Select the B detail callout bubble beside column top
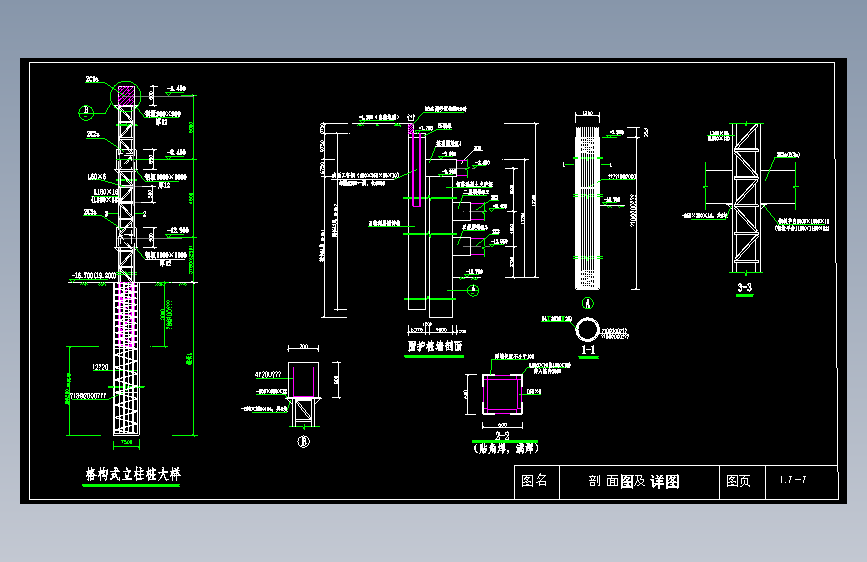This screenshot has height=562, width=867. click(85, 112)
